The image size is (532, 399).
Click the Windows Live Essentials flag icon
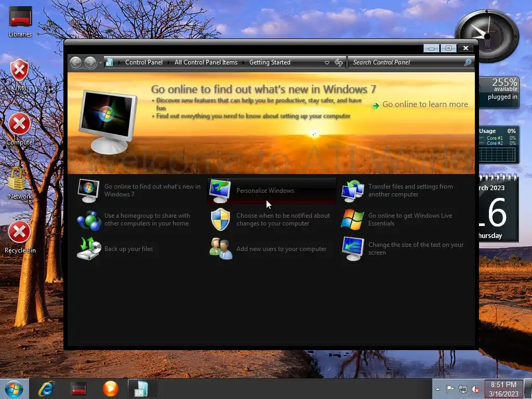coord(353,220)
